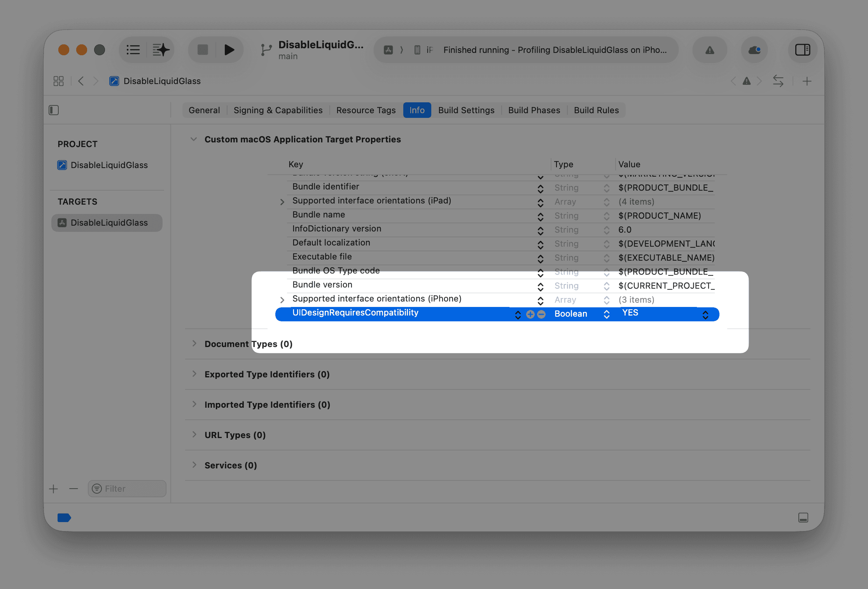Toggle the debug area at bottom right
The width and height of the screenshot is (868, 589).
(x=803, y=517)
